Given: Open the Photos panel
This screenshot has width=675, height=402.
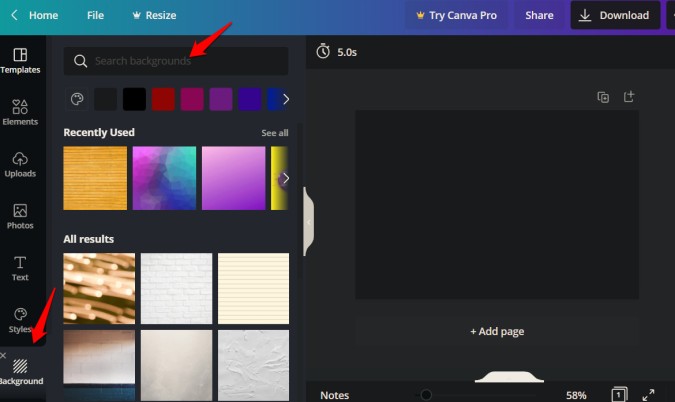Looking at the screenshot, I should (20, 216).
